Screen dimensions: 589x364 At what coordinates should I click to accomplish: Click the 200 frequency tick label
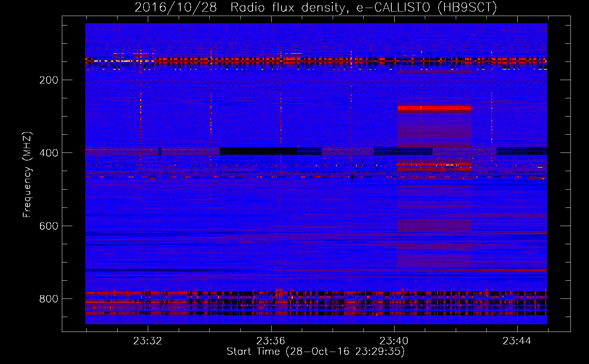coord(49,80)
